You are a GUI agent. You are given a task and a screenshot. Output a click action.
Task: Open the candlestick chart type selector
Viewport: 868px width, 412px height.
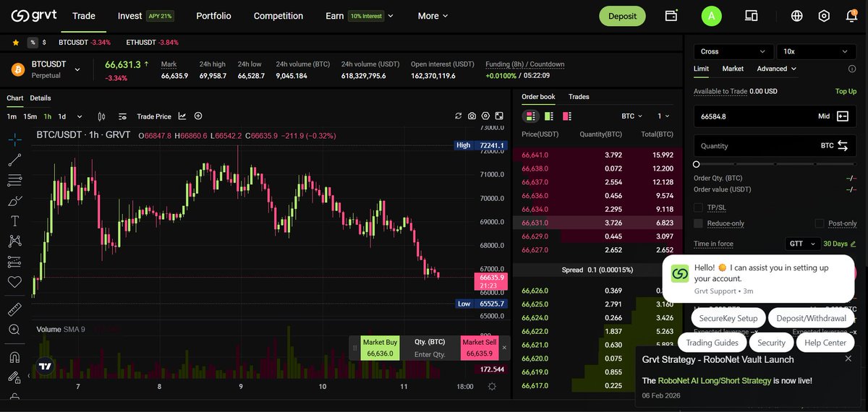pos(101,116)
